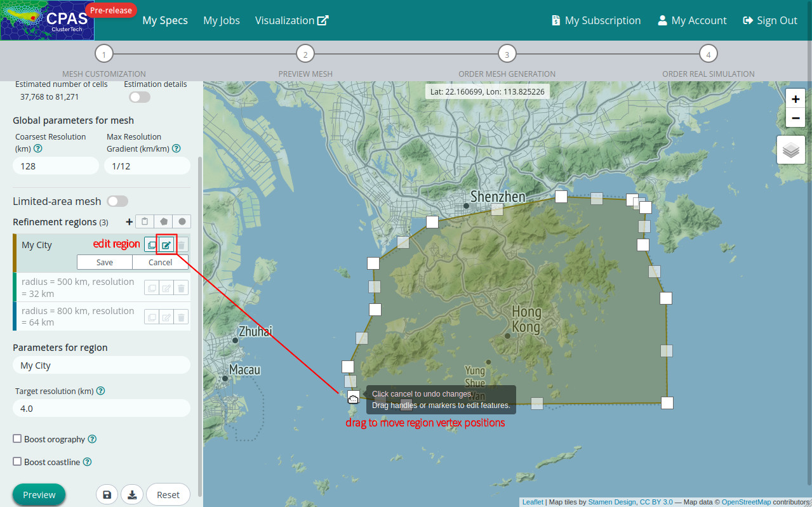Open the map layers control

click(791, 150)
